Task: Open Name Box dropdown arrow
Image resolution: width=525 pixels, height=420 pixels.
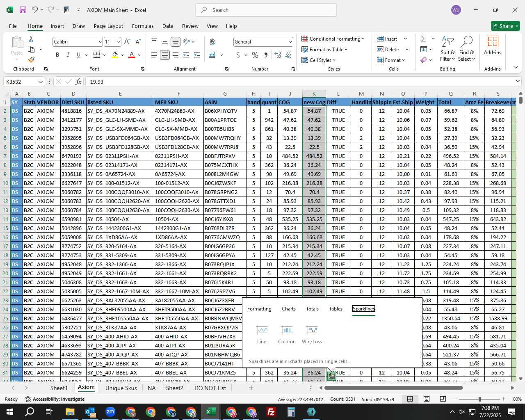Action: [40, 82]
